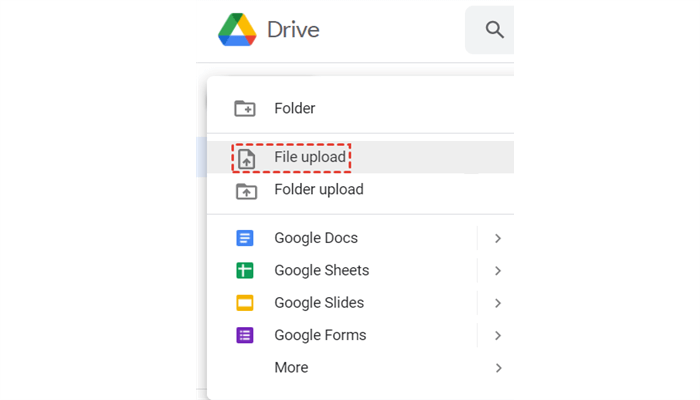Click the search magnifier icon
Viewport: 700px width, 400px height.
pyautogui.click(x=495, y=30)
